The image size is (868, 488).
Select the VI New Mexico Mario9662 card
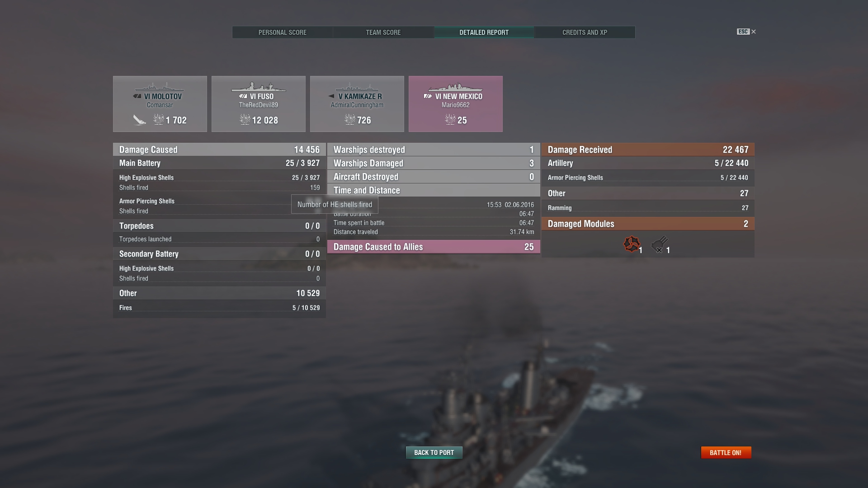click(x=456, y=104)
